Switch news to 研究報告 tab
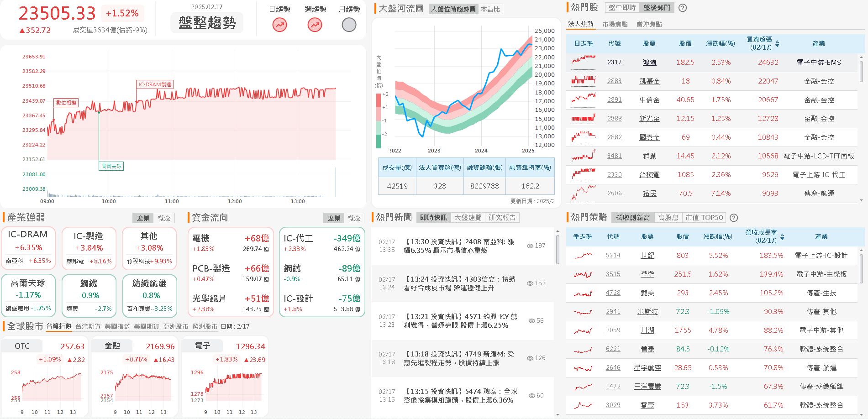 [x=502, y=218]
